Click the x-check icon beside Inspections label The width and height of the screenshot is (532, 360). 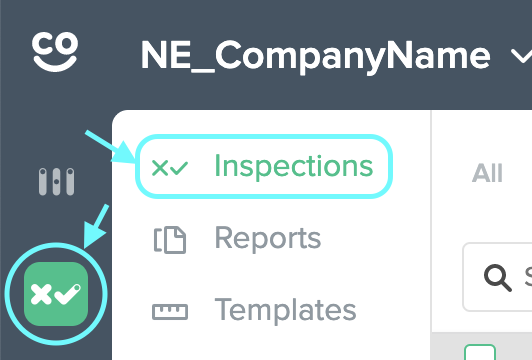(169, 168)
